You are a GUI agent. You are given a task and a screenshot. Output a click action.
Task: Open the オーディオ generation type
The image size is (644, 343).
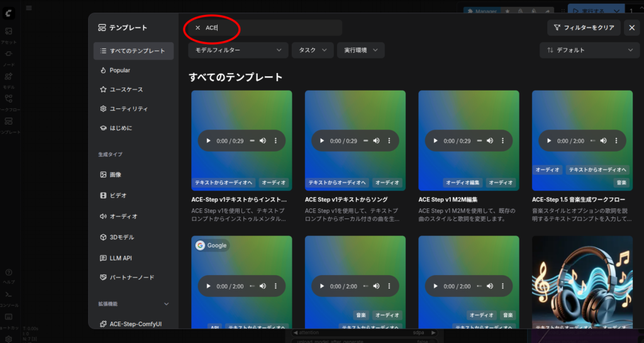123,216
